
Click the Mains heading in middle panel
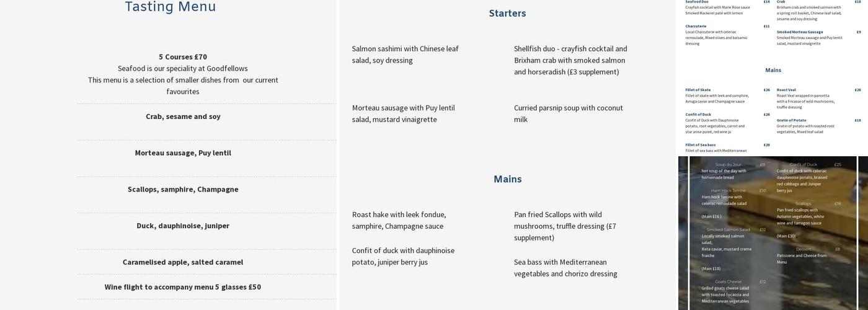507,179
